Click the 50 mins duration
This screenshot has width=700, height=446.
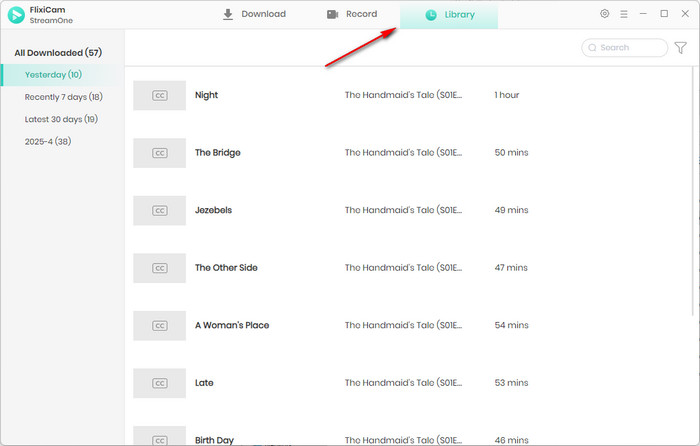[x=511, y=153]
